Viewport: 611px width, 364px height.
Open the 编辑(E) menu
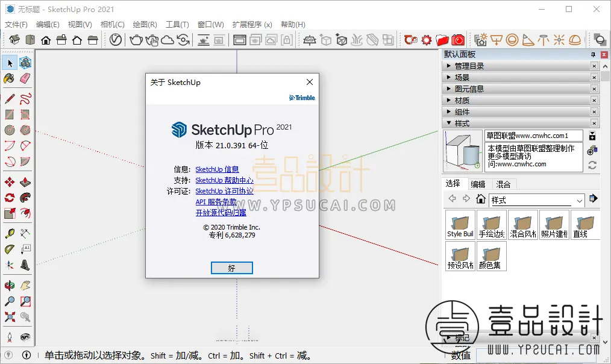[48, 25]
